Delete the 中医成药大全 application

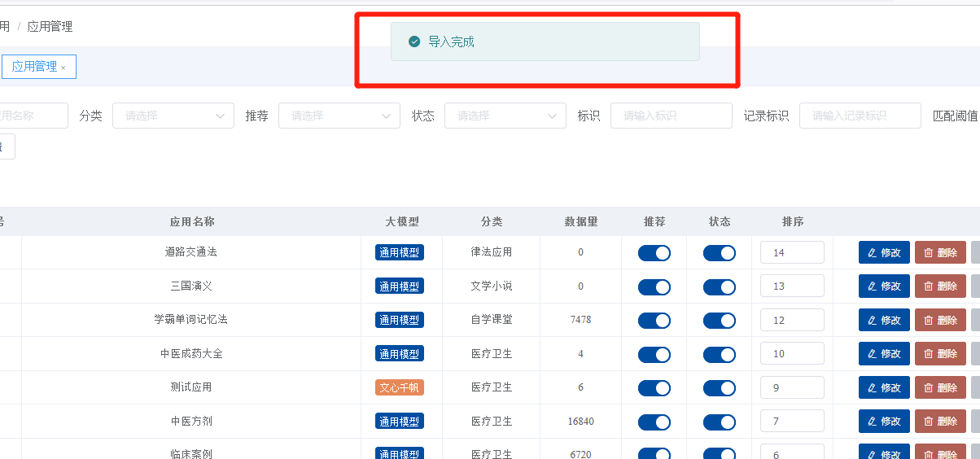point(940,354)
